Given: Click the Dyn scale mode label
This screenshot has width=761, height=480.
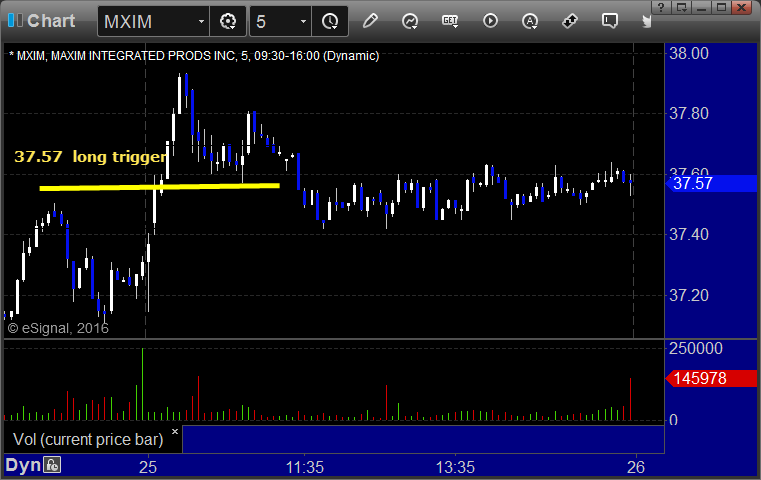Looking at the screenshot, I should click(23, 465).
